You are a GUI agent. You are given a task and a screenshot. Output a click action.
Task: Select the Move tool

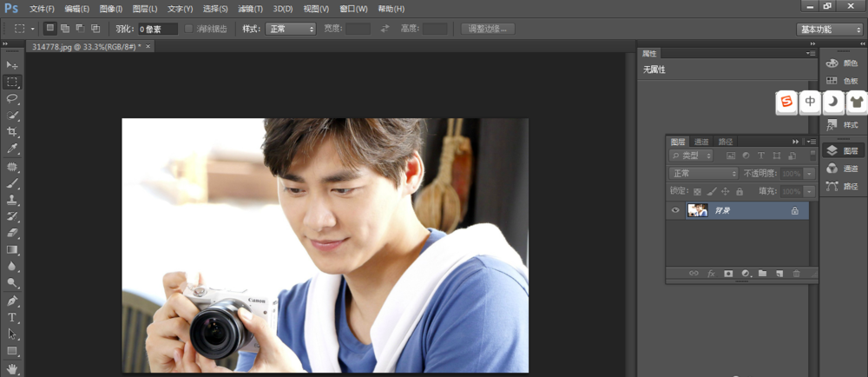coord(12,65)
